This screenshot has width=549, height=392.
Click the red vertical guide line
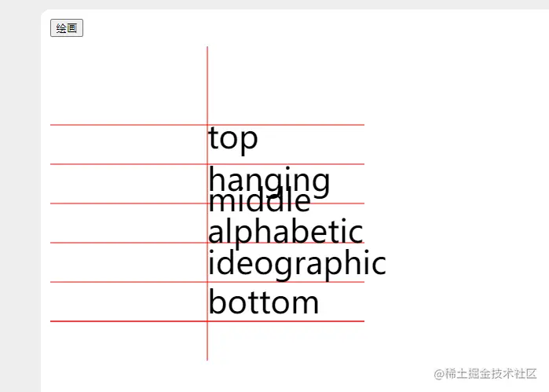pyautogui.click(x=207, y=79)
